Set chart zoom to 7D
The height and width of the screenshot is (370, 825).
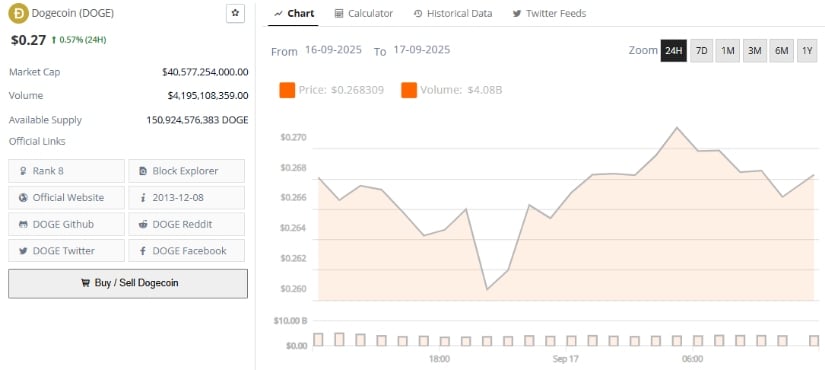click(x=701, y=51)
